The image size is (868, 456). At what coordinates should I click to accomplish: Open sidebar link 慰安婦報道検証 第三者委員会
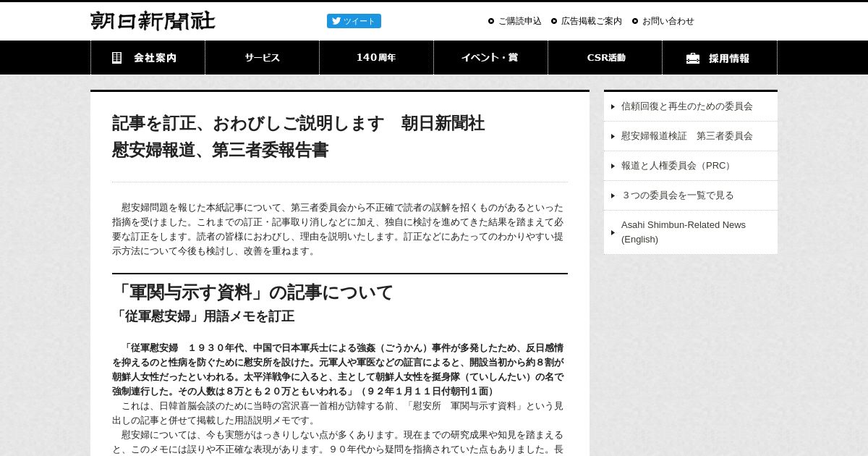(x=691, y=136)
